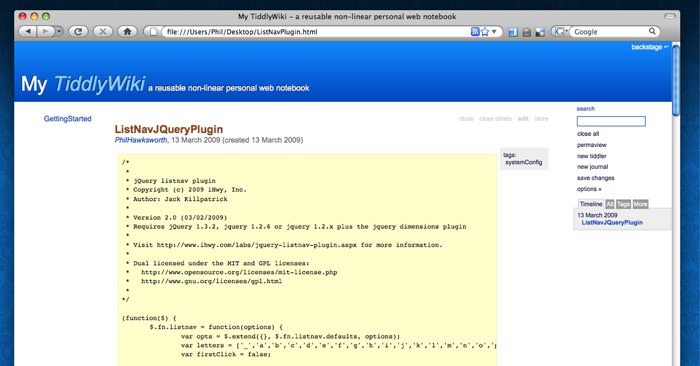Click the close others command
Image resolution: width=700 pixels, height=366 pixels.
tap(496, 119)
